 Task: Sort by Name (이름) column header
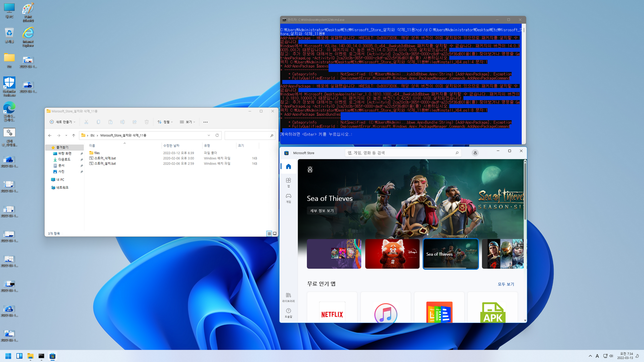click(x=124, y=145)
